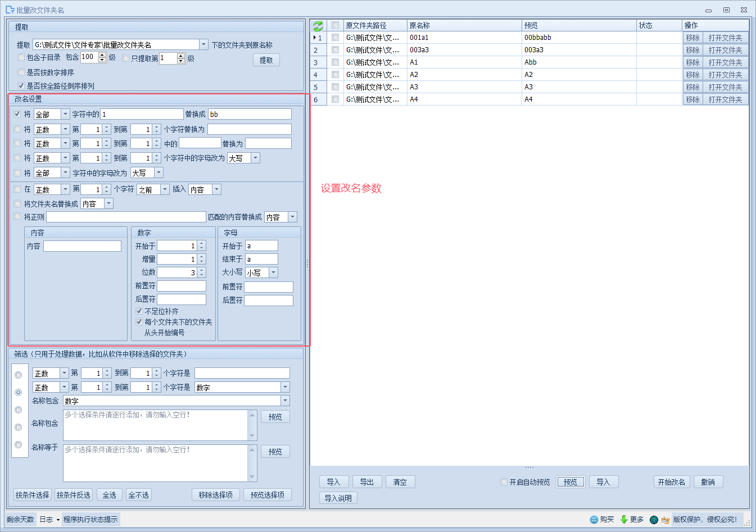
Task: Click the green download arrow 更多 icon
Action: pos(624,520)
